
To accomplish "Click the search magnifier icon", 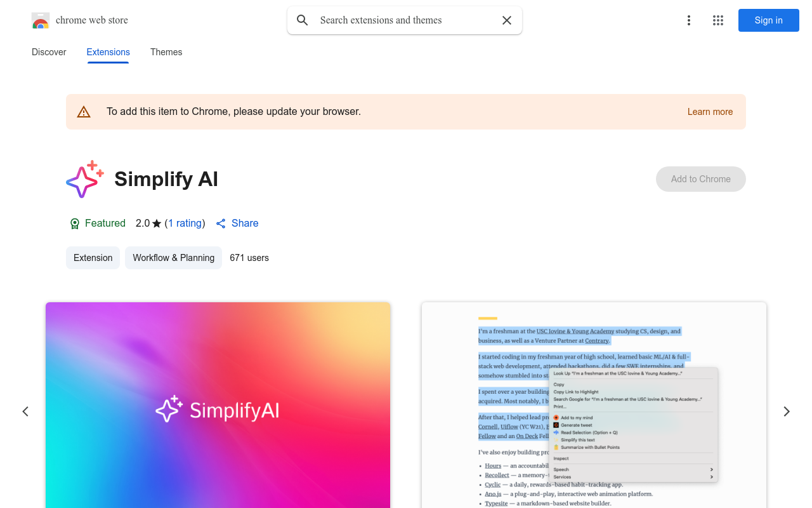I will click(303, 20).
